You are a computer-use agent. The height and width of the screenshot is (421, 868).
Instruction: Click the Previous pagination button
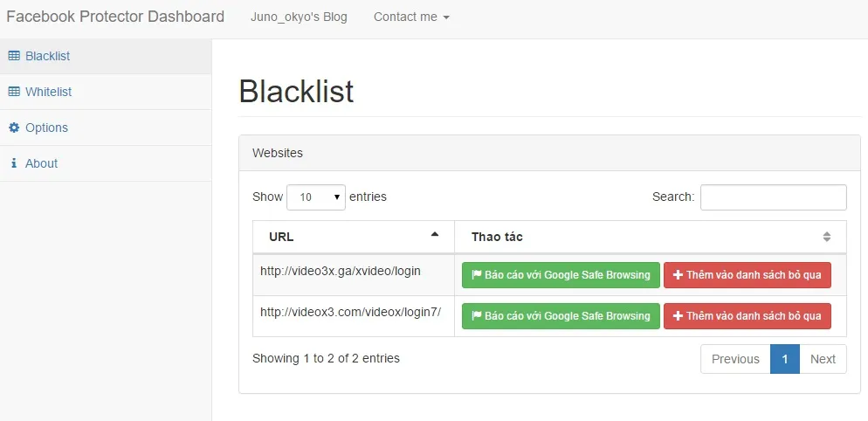point(735,359)
